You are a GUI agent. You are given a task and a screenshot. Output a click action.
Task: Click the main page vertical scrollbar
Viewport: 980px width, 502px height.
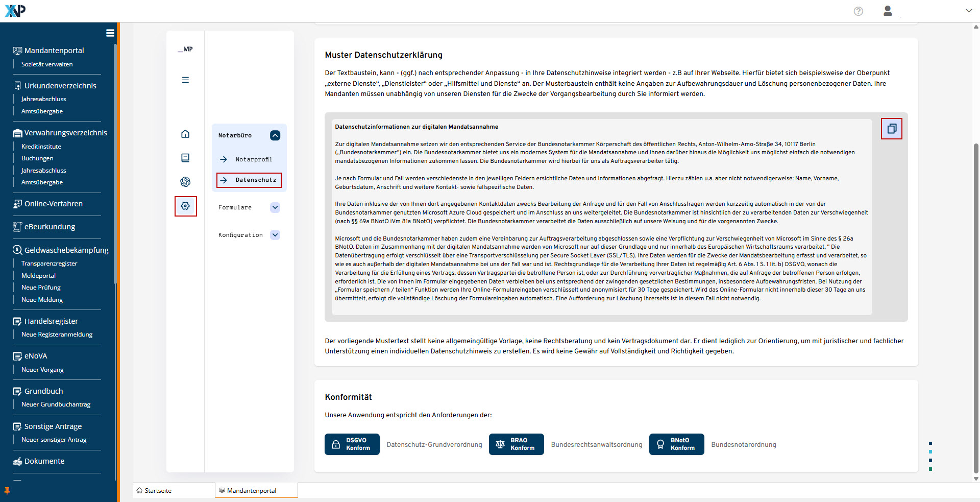(976, 306)
